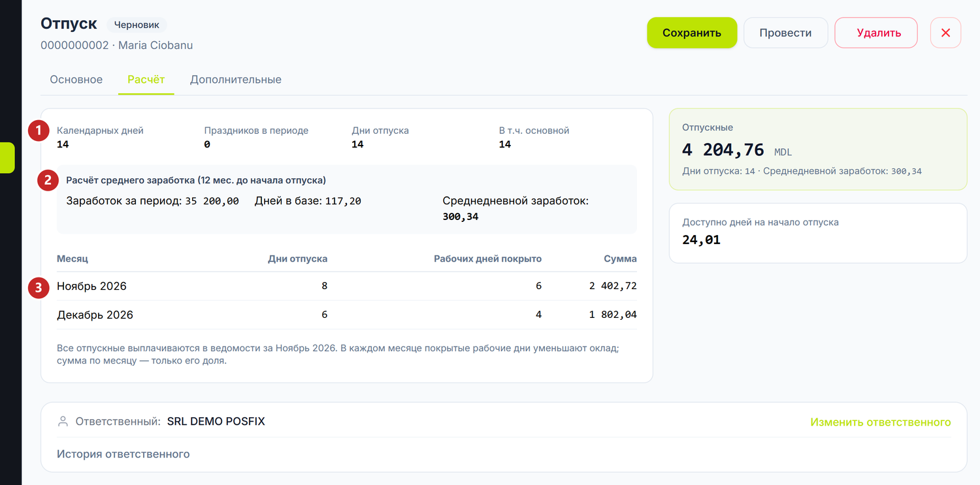Click the MDL currency label

783,152
